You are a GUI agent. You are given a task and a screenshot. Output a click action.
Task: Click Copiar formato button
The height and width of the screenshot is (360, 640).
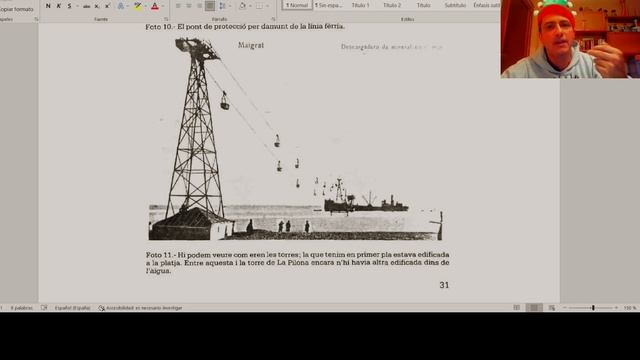click(17, 9)
